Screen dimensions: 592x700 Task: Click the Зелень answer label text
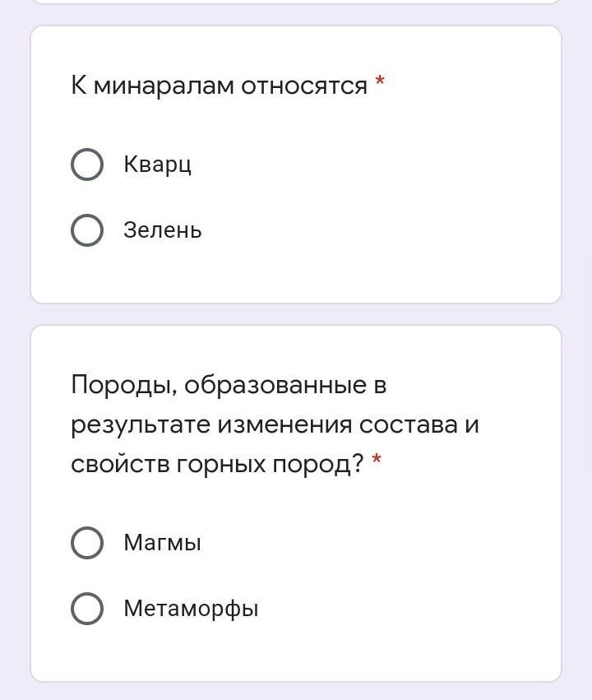tap(162, 230)
